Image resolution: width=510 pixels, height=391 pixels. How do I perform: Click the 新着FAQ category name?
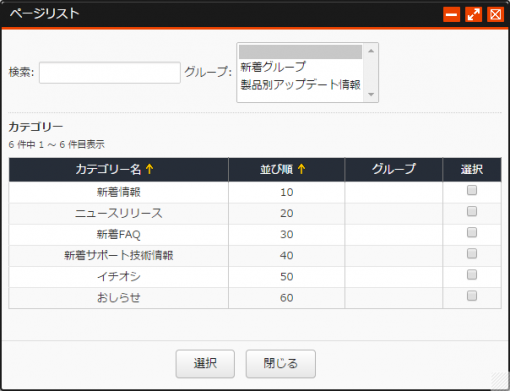[x=119, y=234]
